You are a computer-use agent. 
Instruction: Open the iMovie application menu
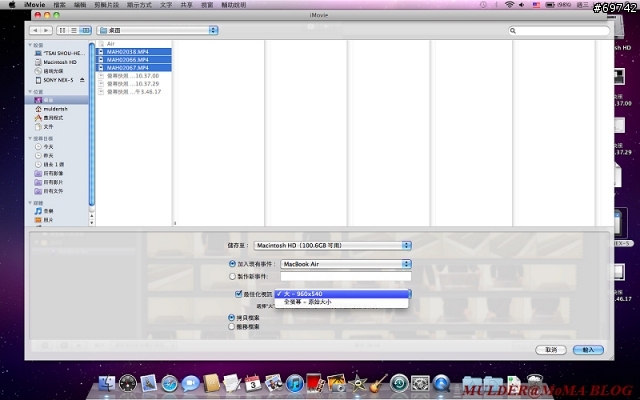click(35, 5)
